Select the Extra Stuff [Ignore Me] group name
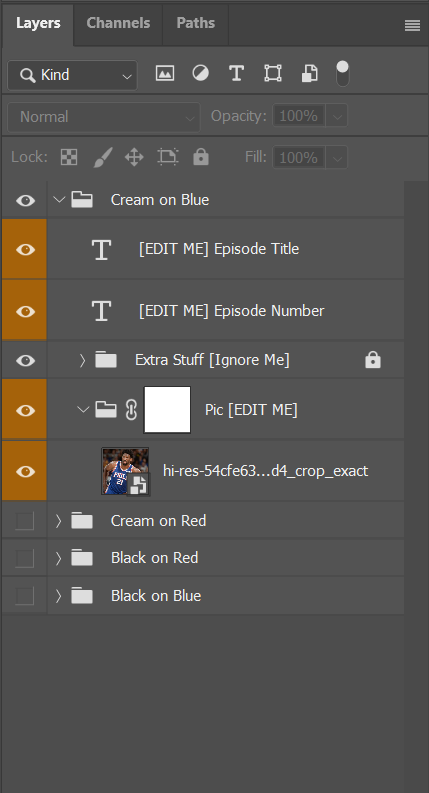Viewport: 429px width, 793px height. (212, 360)
